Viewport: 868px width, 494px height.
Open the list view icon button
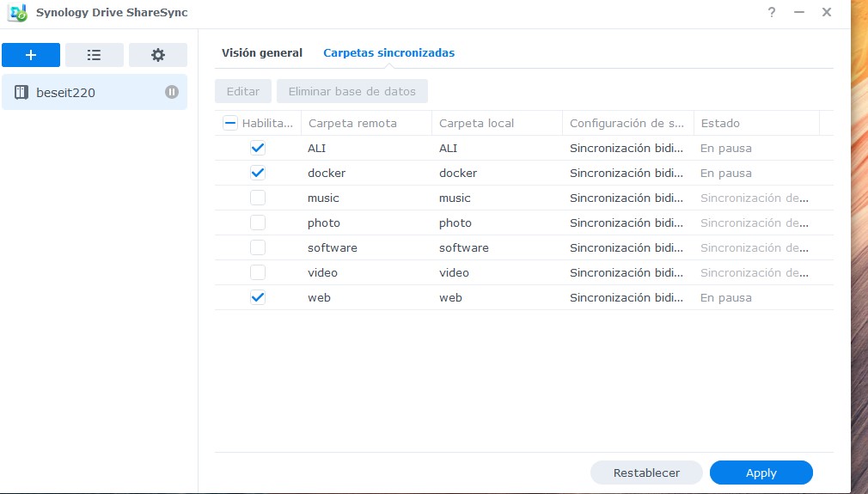point(95,55)
